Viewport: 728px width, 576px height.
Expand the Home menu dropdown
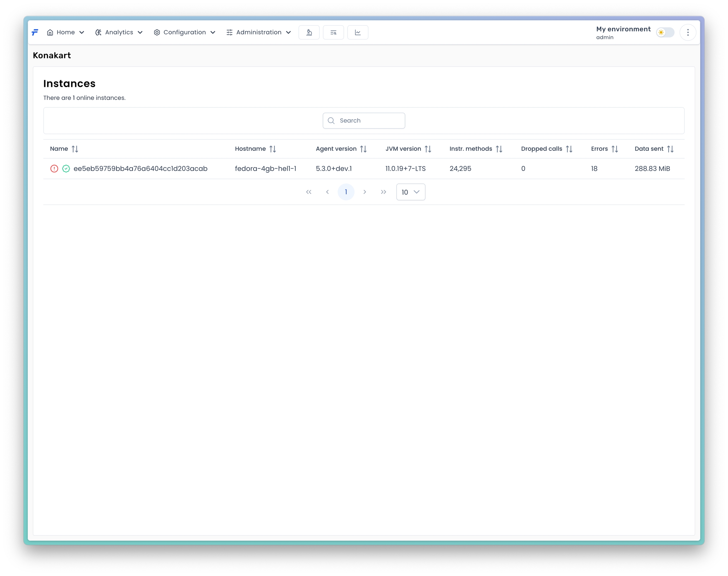(x=65, y=33)
